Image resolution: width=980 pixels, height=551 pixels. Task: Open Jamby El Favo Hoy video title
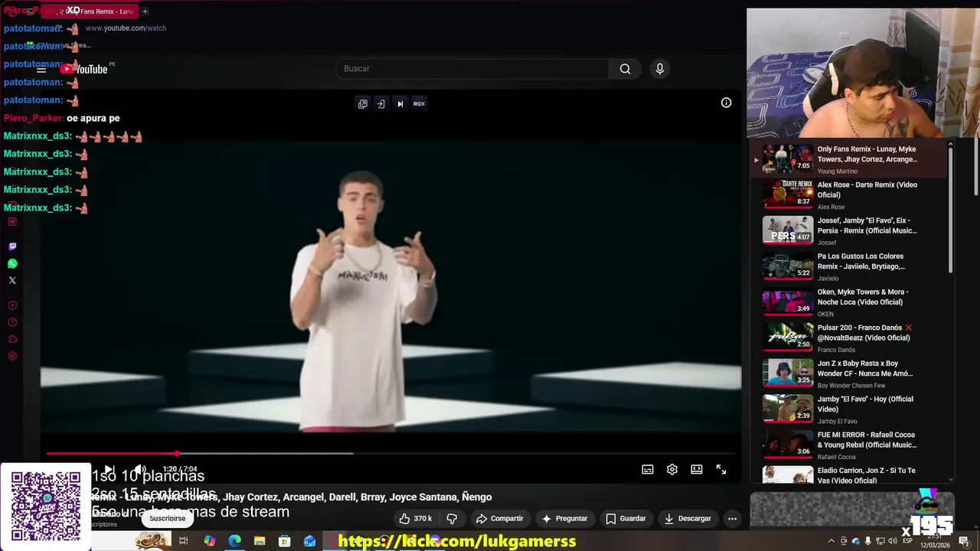click(x=865, y=404)
